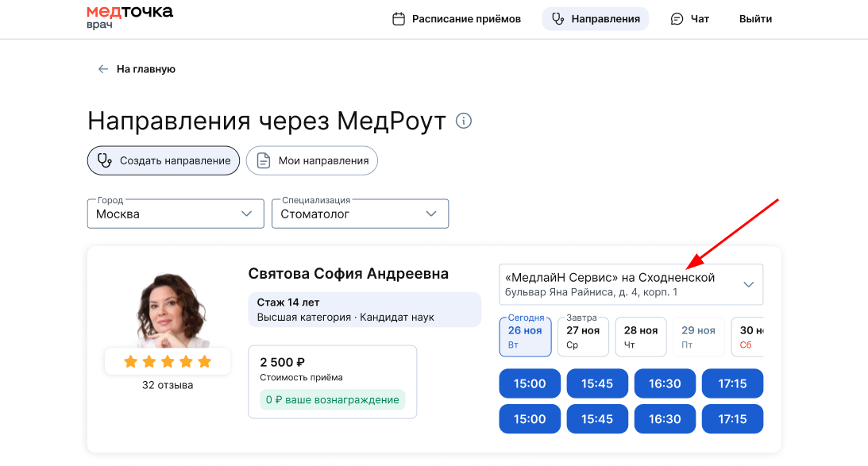Select tomorrow's date 27 ноя
Screen dimensions: 868x466
pyautogui.click(x=583, y=337)
